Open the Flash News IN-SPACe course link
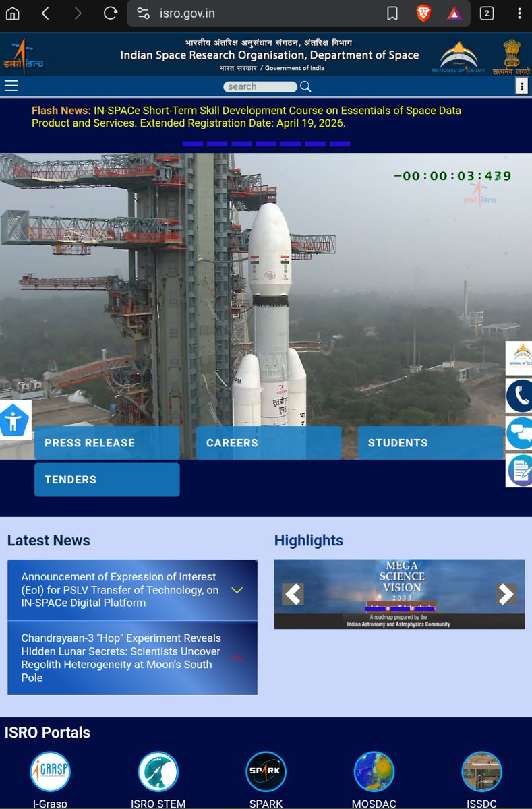532x809 pixels. click(247, 117)
